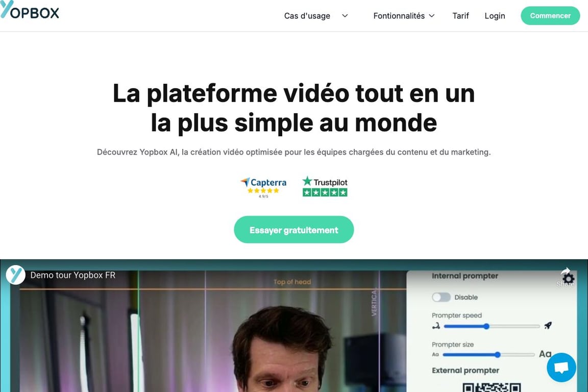
Task: Go to the Tarif page
Action: click(460, 16)
